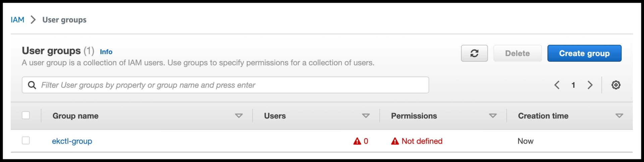This screenshot has width=644, height=162.
Task: Open the ekctl-group link
Action: coord(72,141)
